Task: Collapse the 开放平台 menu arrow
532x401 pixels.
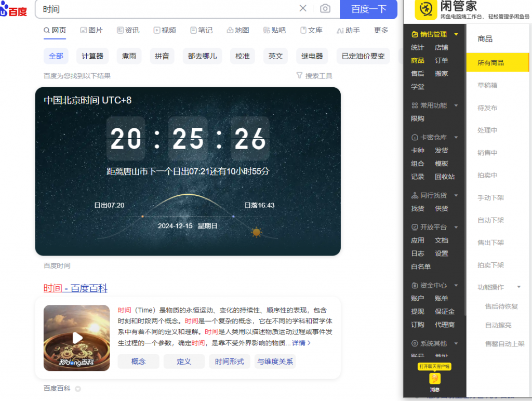Action: (456, 228)
